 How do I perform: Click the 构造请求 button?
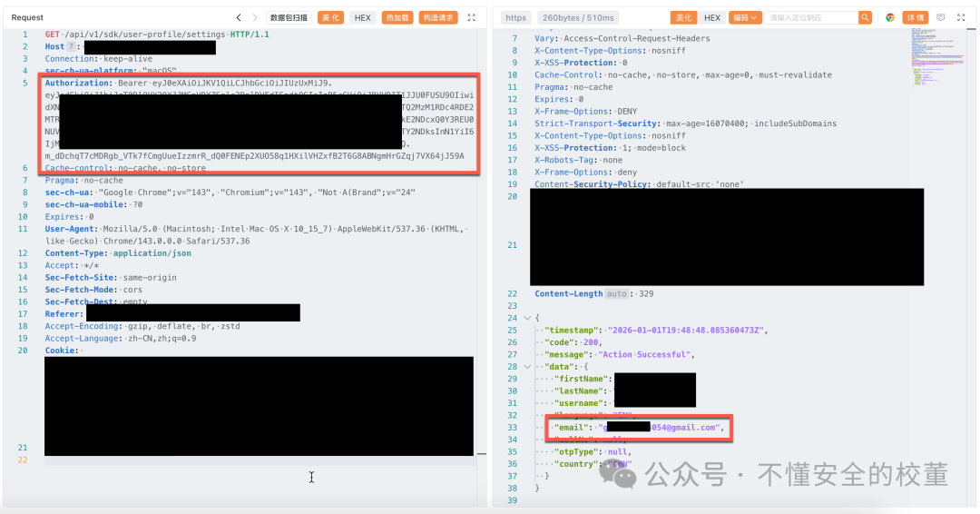click(x=438, y=17)
